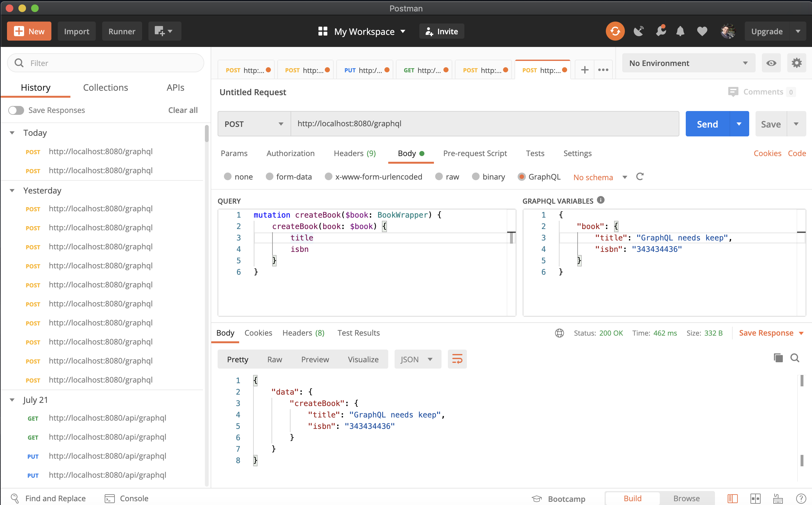Switch to two-pane view icon
This screenshot has height=505, width=812.
(755, 499)
